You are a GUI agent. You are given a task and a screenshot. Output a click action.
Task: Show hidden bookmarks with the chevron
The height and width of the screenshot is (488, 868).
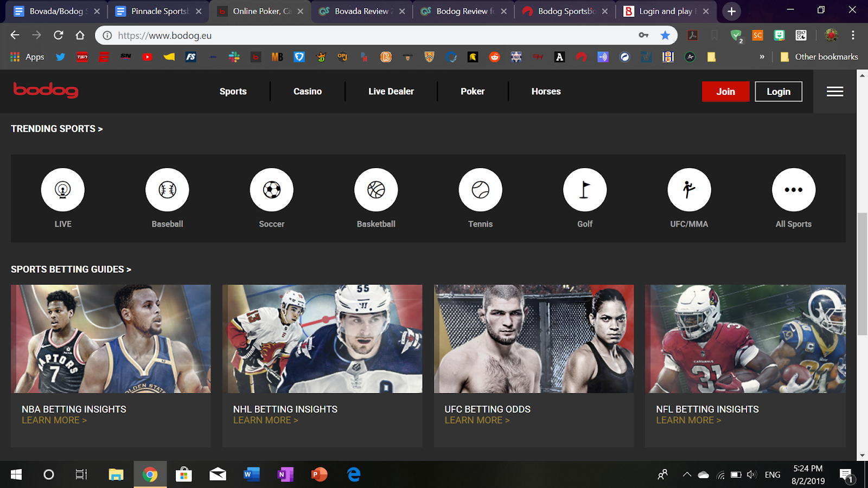tap(762, 57)
